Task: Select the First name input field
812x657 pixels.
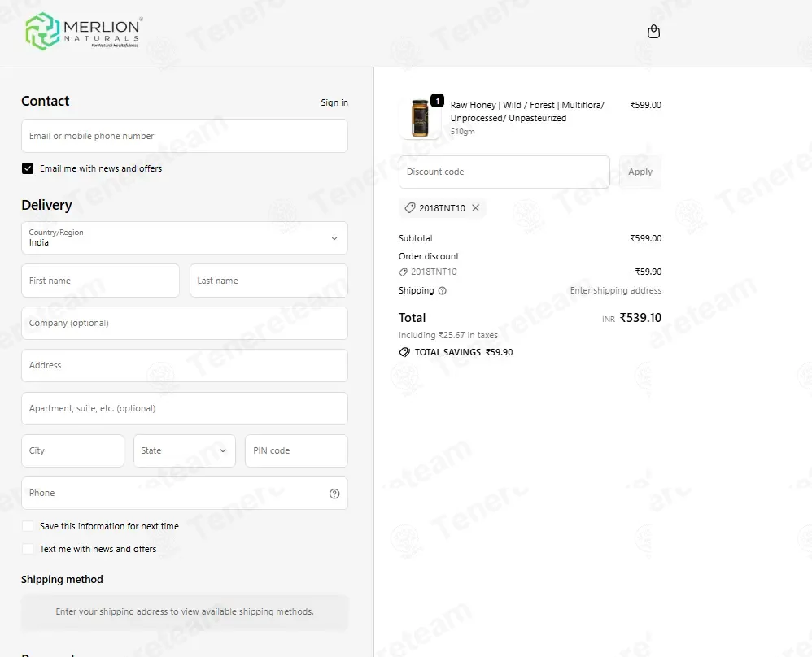Action: point(100,281)
